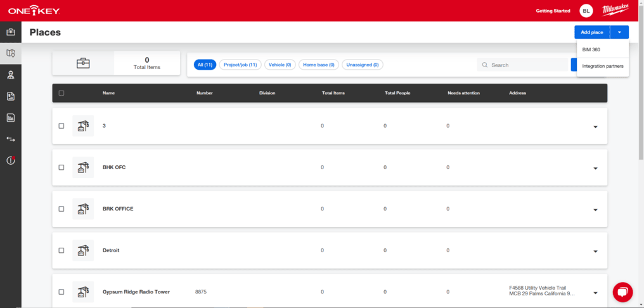The image size is (644, 308).
Task: Select Integration partners menu option
Action: 602,66
